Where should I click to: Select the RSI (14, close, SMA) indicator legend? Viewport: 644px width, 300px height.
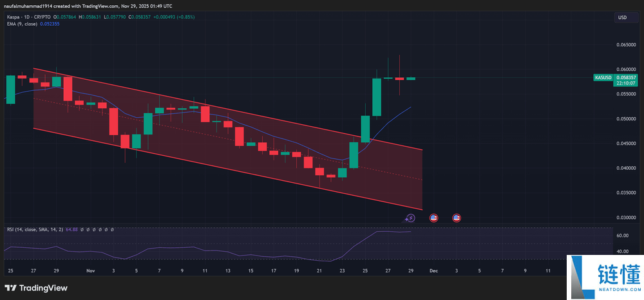pyautogui.click(x=33, y=230)
